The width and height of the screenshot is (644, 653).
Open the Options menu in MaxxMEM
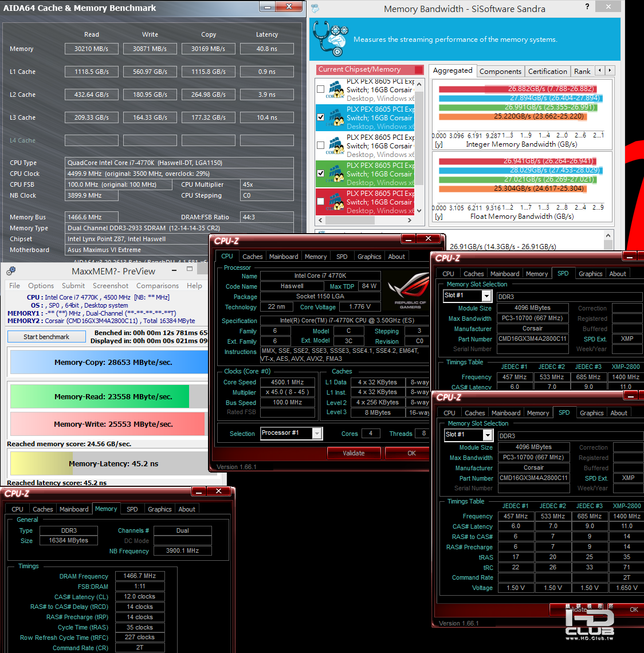(41, 286)
